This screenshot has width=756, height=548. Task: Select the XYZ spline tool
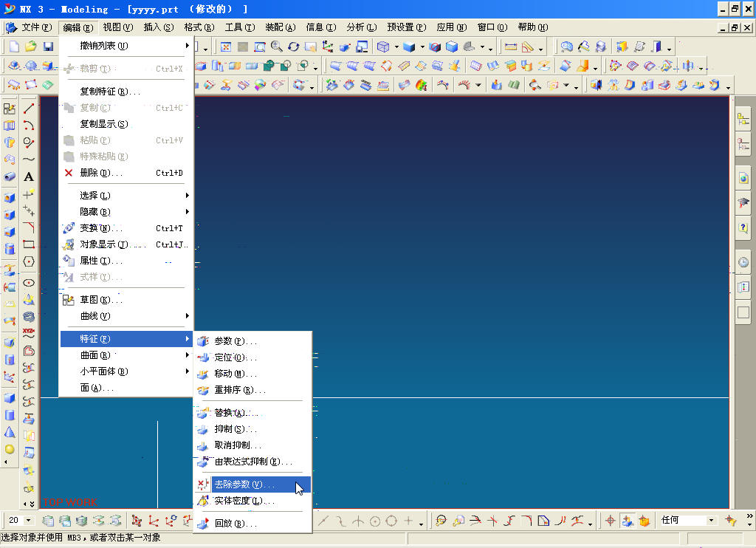pyautogui.click(x=29, y=333)
